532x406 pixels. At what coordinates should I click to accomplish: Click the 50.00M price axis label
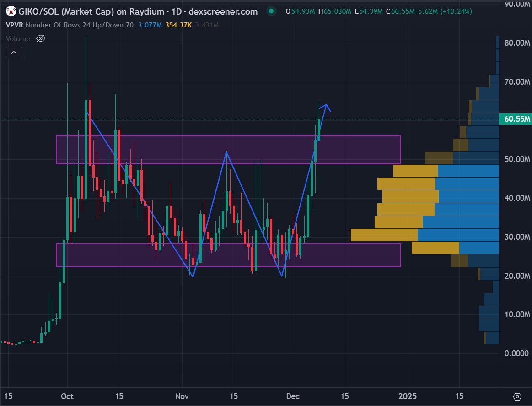pyautogui.click(x=517, y=159)
